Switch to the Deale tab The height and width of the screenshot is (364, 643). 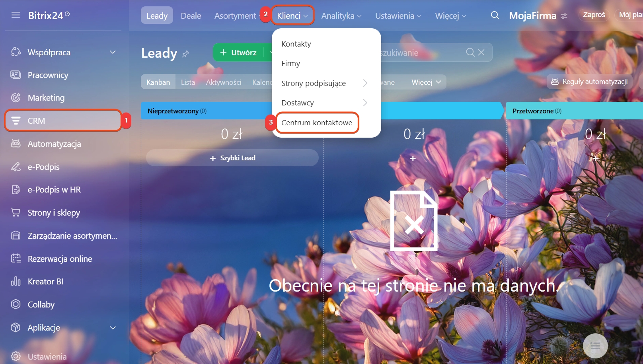click(191, 16)
